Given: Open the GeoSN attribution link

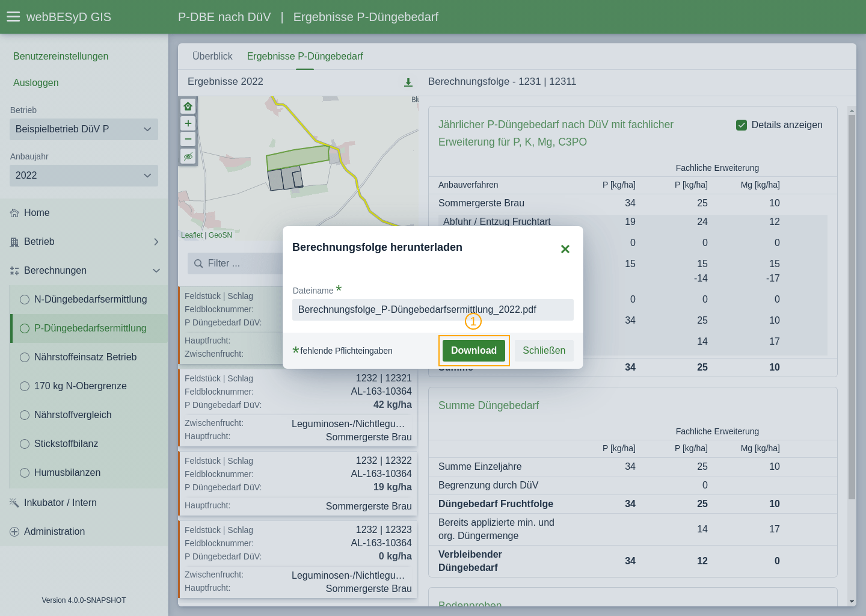Looking at the screenshot, I should (220, 235).
